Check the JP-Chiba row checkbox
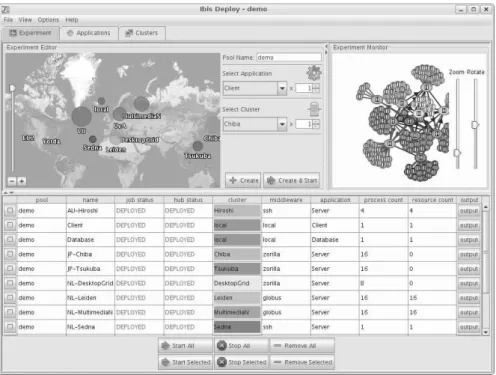Image resolution: width=496 pixels, height=375 pixels. pos(10,254)
